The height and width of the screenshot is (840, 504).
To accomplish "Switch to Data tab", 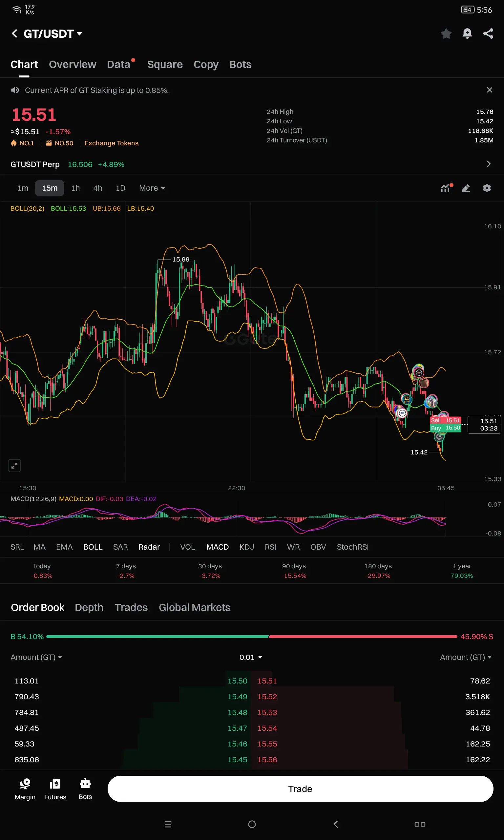I will (119, 65).
